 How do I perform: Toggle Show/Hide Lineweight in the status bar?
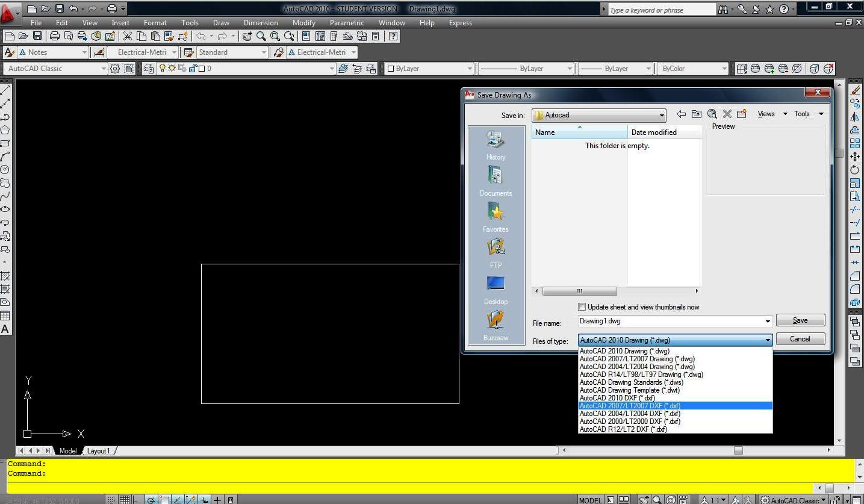(x=217, y=500)
